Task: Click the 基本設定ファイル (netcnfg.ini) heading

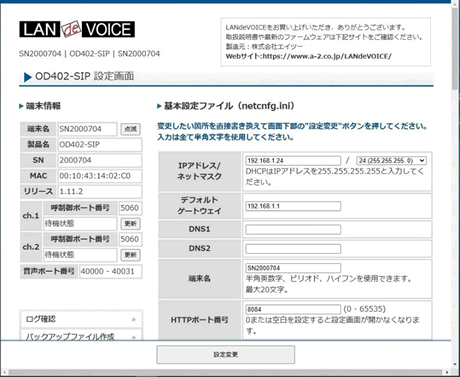Action: click(x=229, y=106)
